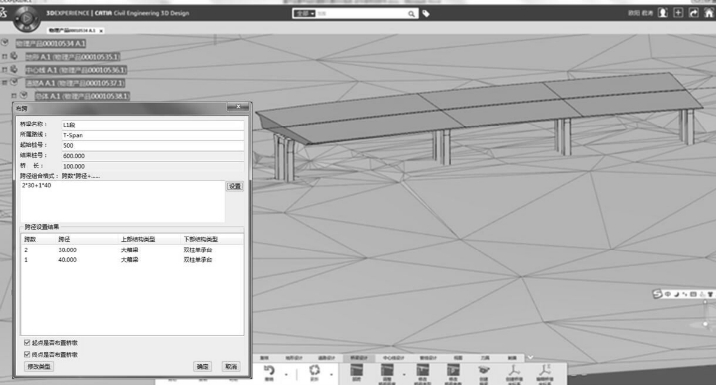The height and width of the screenshot is (385, 716).
Task: Toggle the end point abutment checkbox
Action: (x=27, y=354)
